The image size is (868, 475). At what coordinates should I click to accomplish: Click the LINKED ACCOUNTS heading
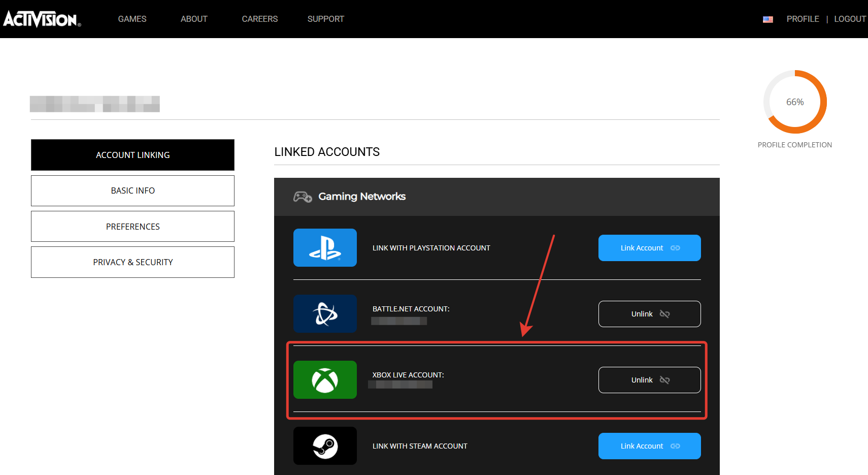click(327, 152)
